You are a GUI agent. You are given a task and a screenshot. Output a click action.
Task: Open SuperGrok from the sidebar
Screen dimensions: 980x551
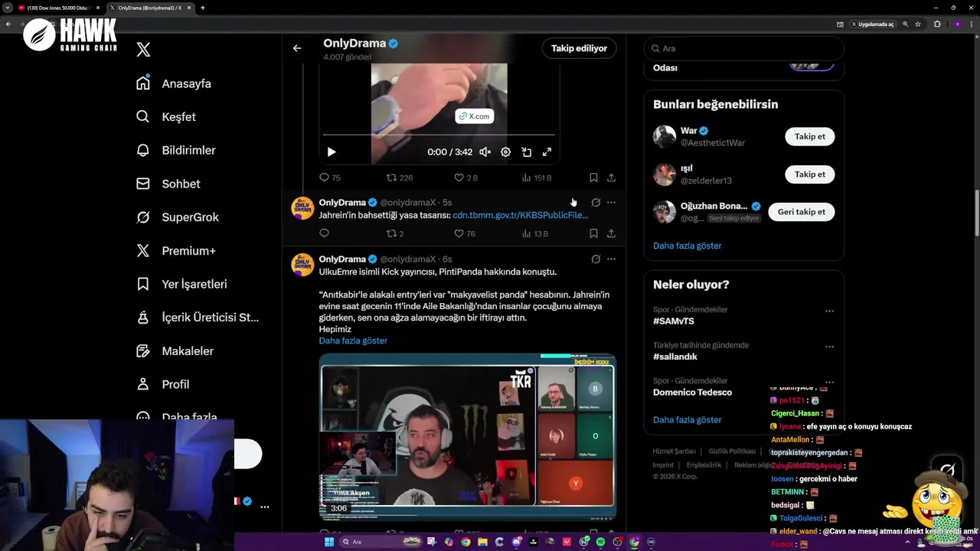(x=178, y=217)
